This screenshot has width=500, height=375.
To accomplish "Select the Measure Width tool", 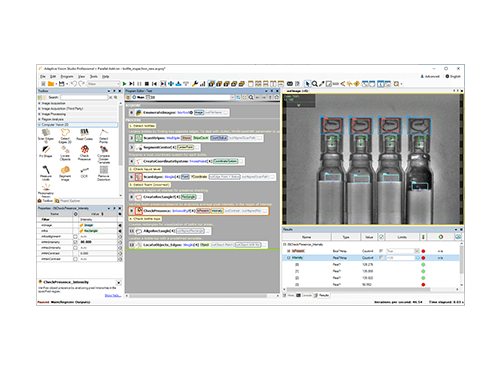I will pyautogui.click(x=46, y=173).
